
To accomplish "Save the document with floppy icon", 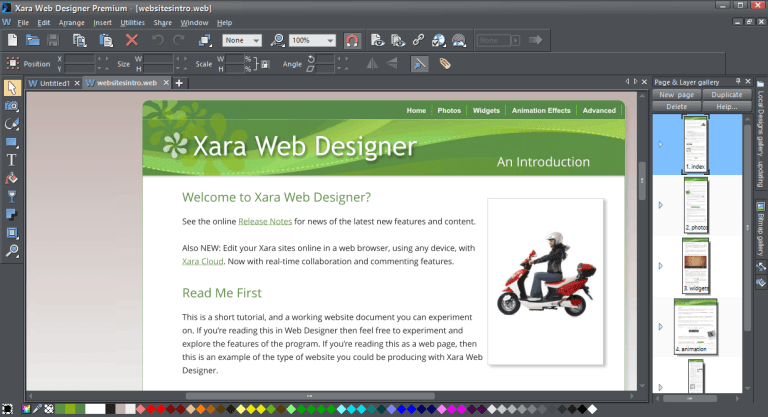I will tap(53, 40).
